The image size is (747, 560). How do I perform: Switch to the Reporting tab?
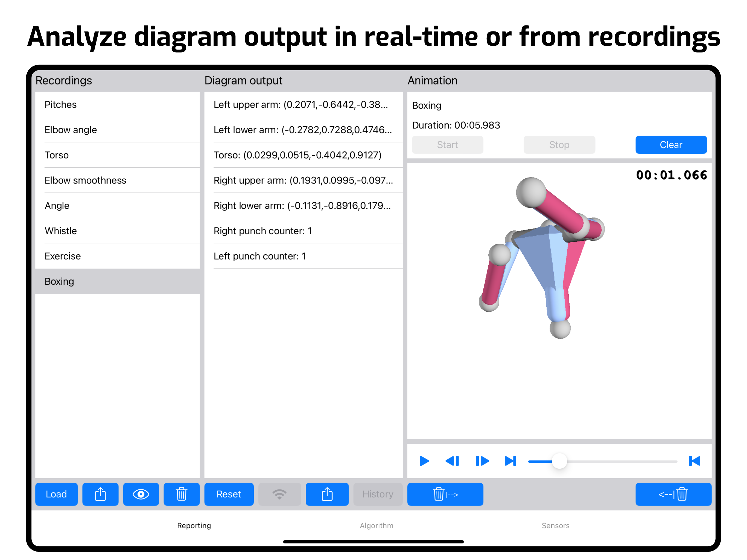tap(194, 526)
